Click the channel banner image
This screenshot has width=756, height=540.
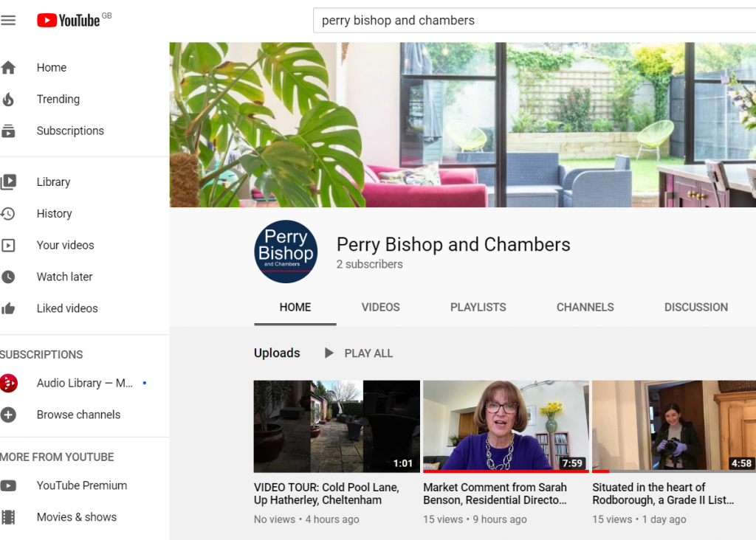(463, 125)
